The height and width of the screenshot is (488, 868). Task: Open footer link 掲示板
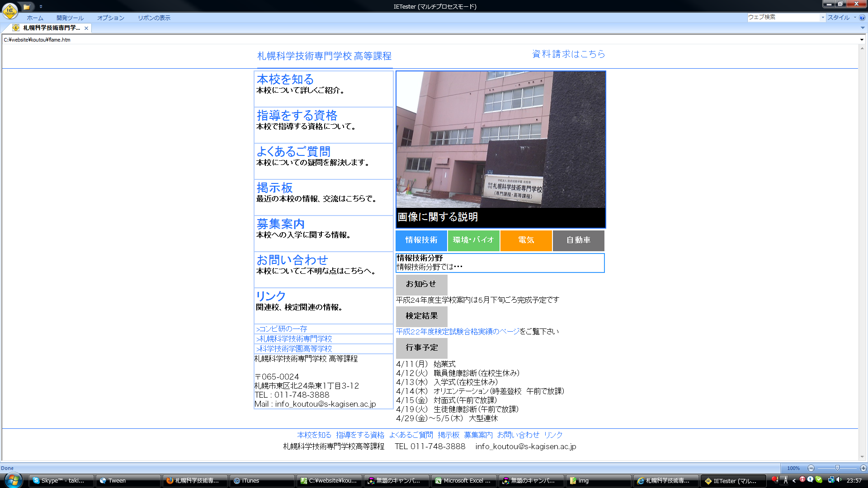pyautogui.click(x=448, y=435)
